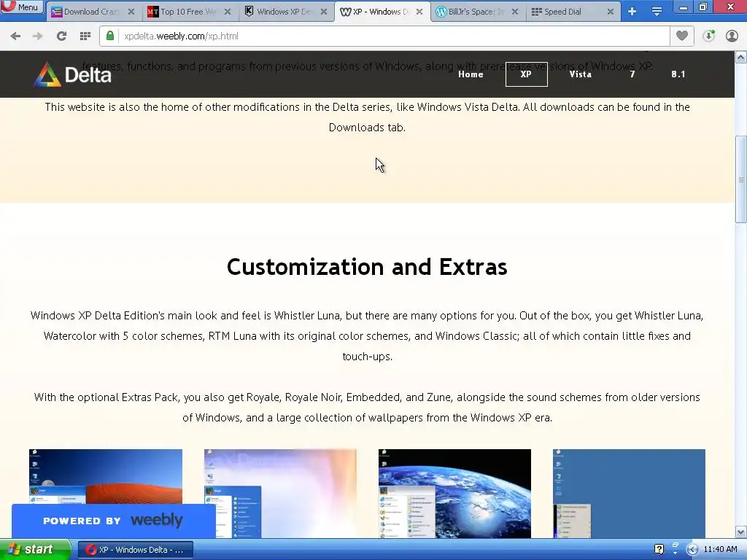The width and height of the screenshot is (747, 560).
Task: Expand hidden tray icons arrow
Action: (692, 550)
